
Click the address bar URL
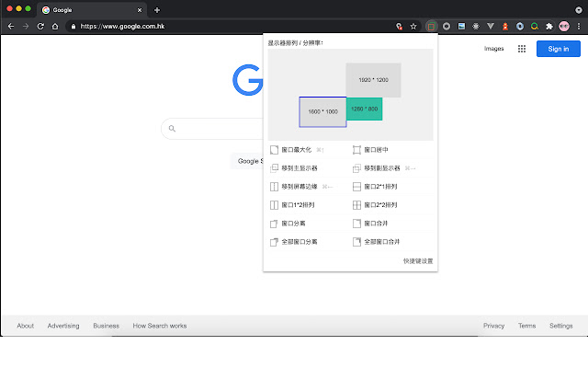click(x=122, y=27)
